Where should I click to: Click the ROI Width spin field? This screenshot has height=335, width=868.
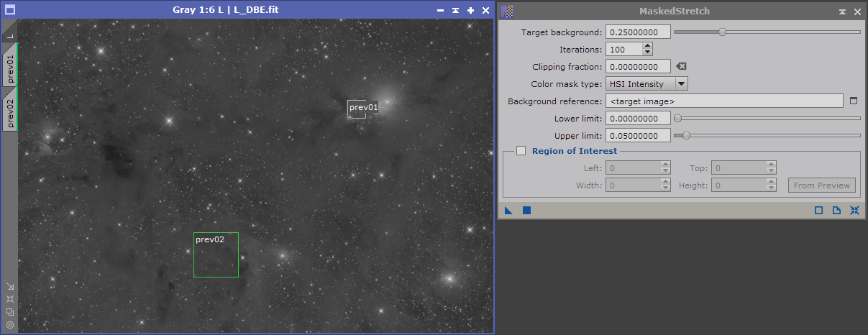(x=639, y=185)
